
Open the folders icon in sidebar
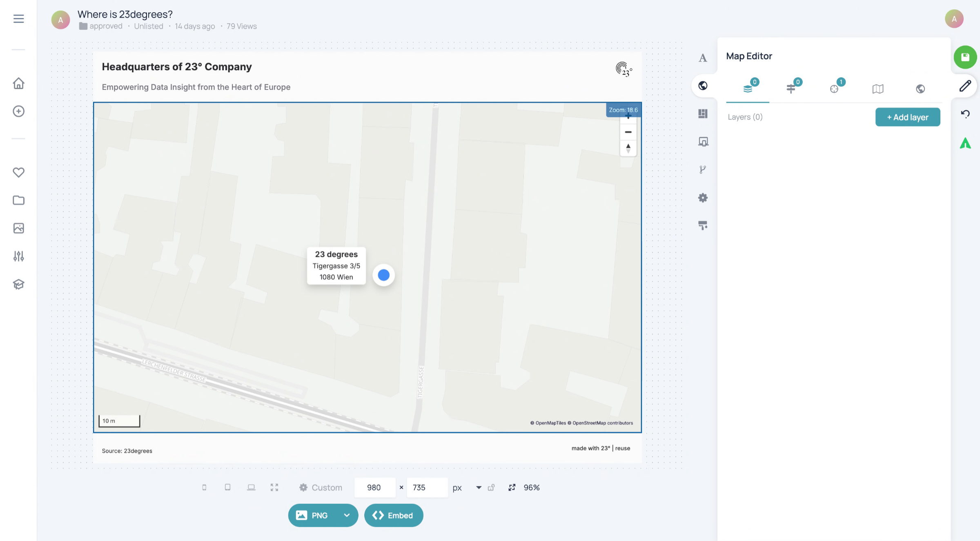18,200
